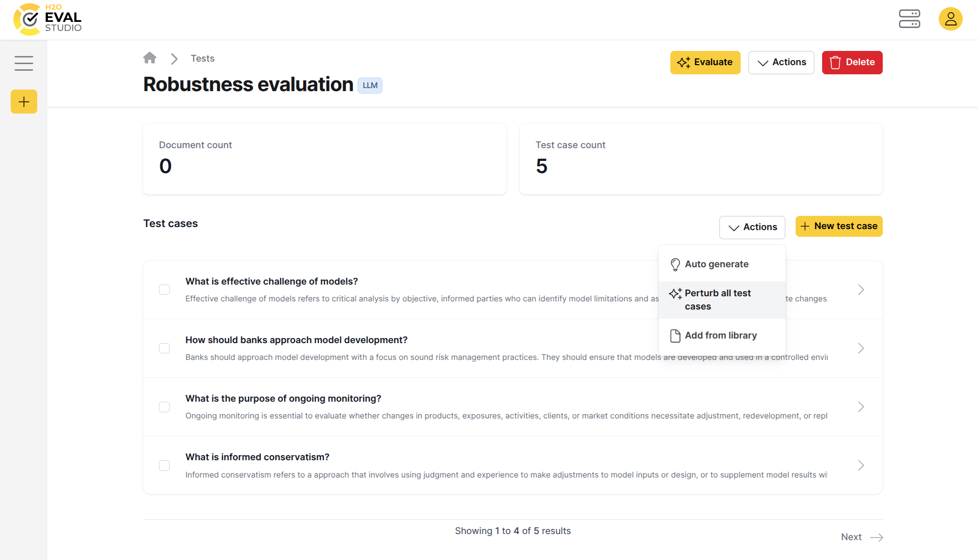Image resolution: width=978 pixels, height=560 pixels.
Task: Expand the model development test case details
Action: (861, 348)
